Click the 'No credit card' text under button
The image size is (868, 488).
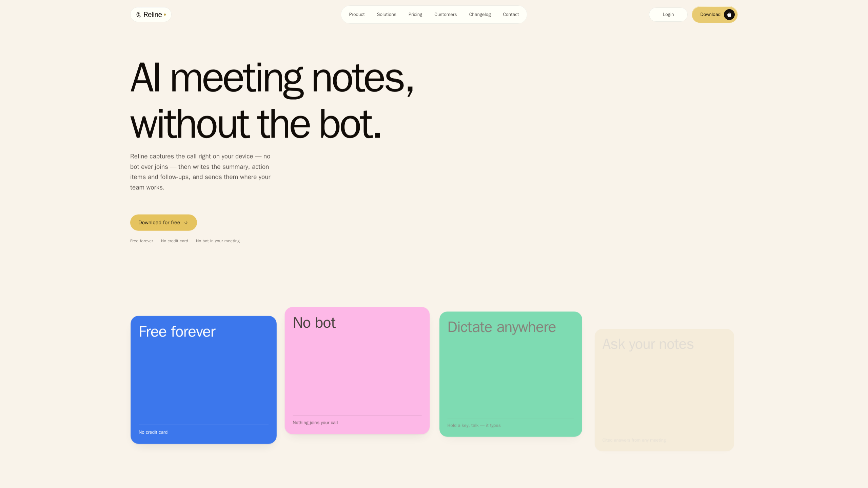[174, 241]
